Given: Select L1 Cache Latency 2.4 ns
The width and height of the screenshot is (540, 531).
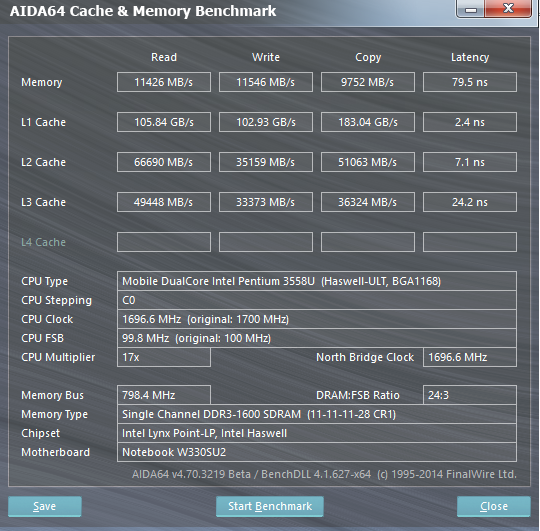Looking at the screenshot, I should point(470,122).
